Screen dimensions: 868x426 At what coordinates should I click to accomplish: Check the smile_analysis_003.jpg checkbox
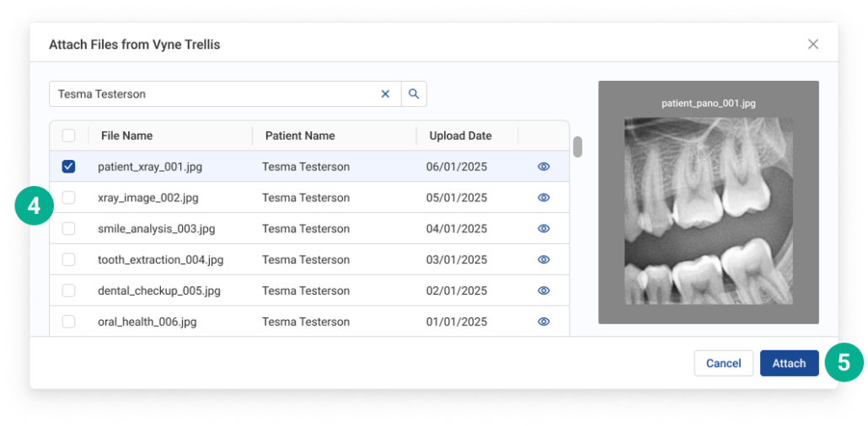coord(69,229)
